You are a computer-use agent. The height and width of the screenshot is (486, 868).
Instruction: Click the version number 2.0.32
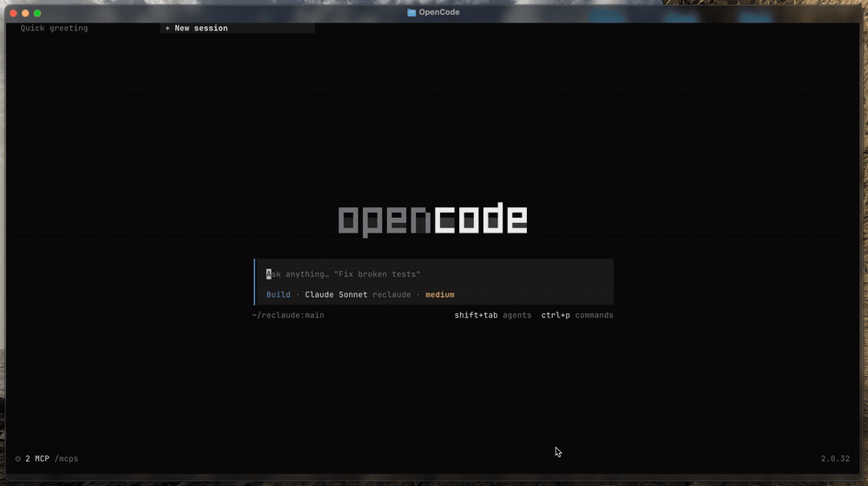point(835,459)
